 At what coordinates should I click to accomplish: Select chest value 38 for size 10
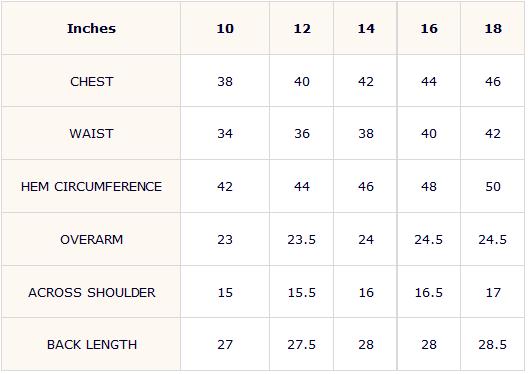tap(225, 81)
